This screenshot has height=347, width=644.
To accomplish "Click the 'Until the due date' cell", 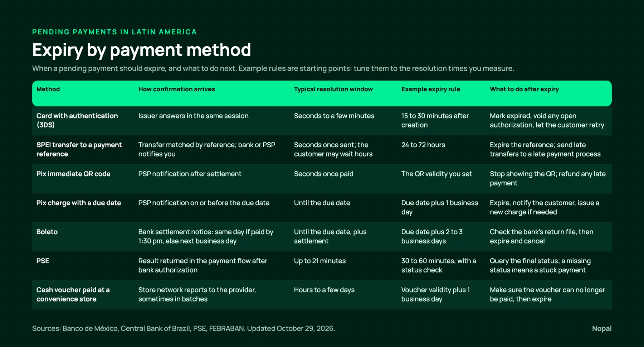I will (322, 203).
